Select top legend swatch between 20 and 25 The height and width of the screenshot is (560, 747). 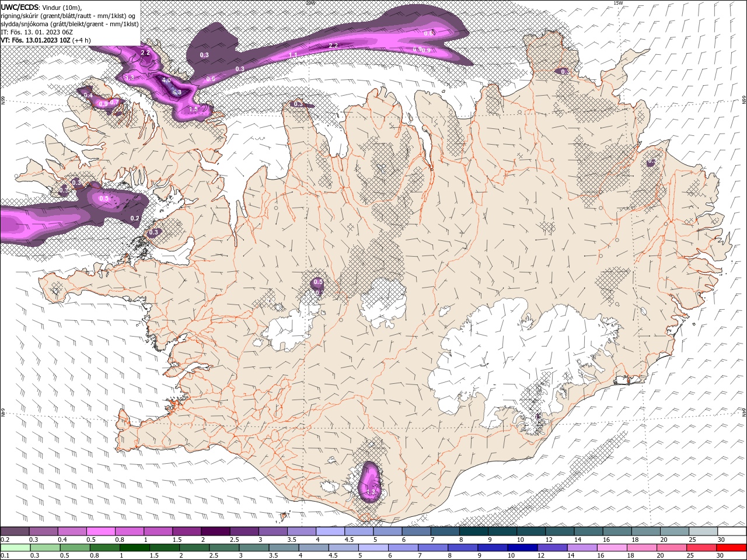point(674,531)
